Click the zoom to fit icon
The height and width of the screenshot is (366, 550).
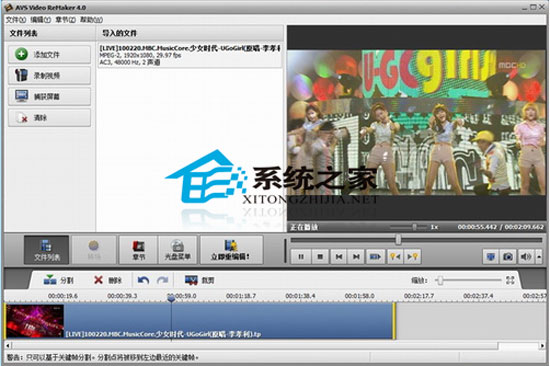(510, 280)
